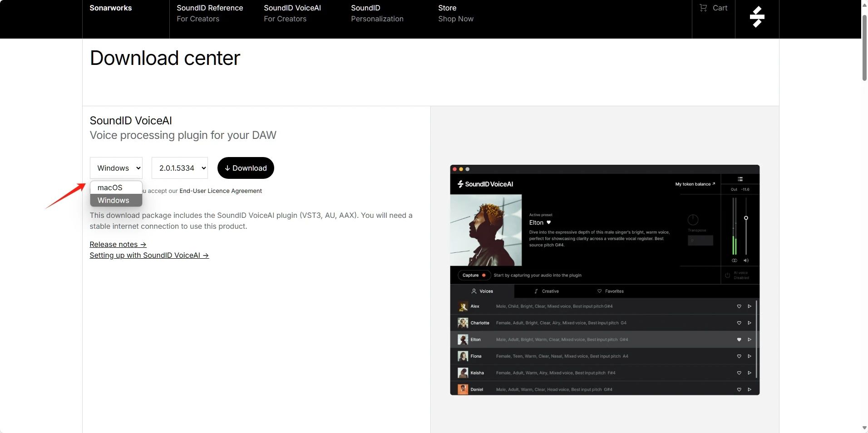
Task: Open the 2.0.1.5334 version dropdown
Action: click(x=180, y=168)
